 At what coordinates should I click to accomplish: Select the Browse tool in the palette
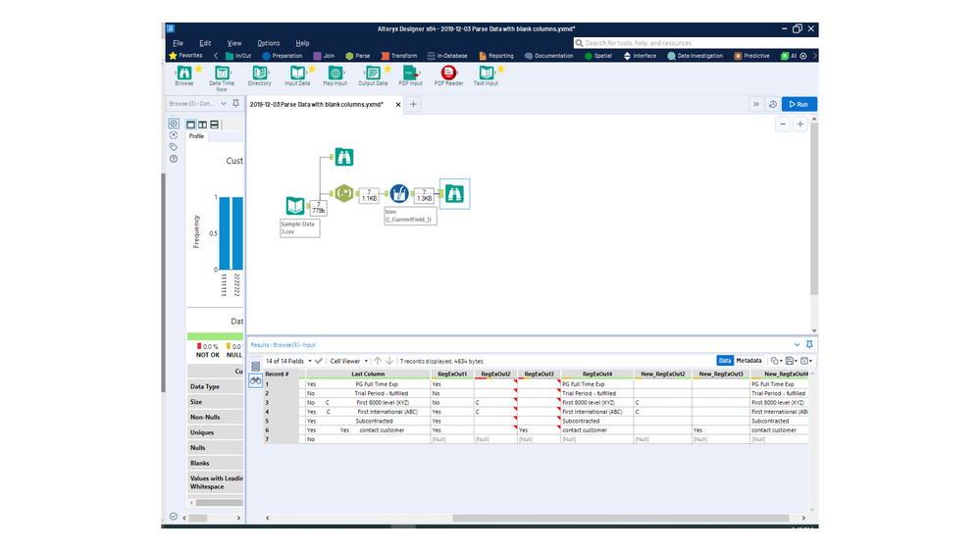point(183,75)
